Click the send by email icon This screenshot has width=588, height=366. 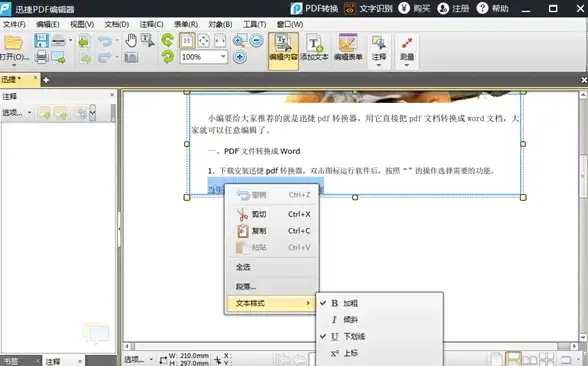tap(58, 57)
